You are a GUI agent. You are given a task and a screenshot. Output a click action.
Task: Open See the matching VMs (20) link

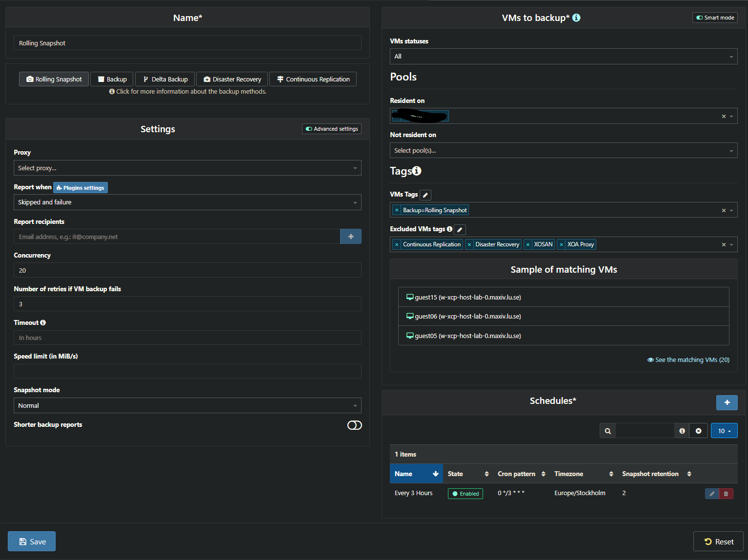tap(688, 360)
